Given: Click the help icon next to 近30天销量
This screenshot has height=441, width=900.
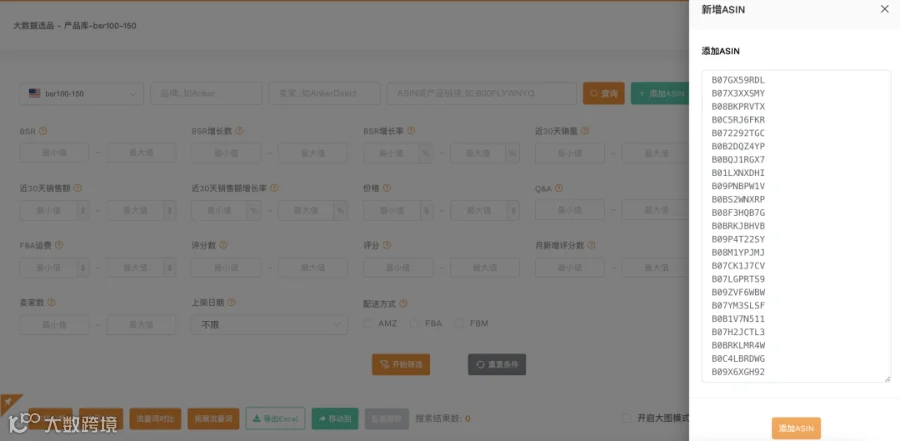Looking at the screenshot, I should pyautogui.click(x=585, y=131).
